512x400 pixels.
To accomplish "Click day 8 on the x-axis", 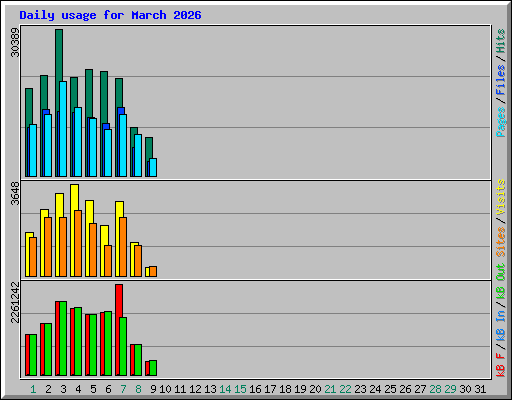I will [138, 389].
